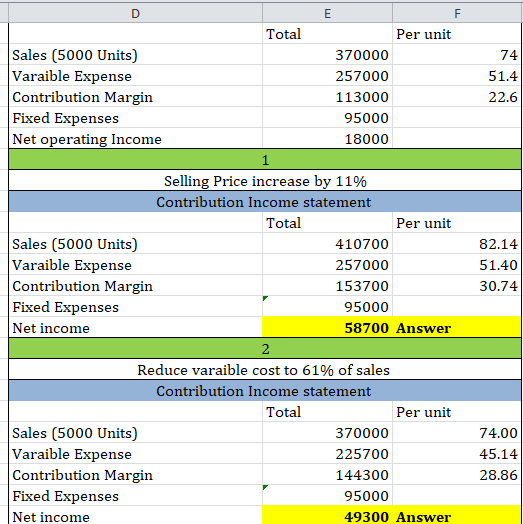Click the Net operating Income label
The height and width of the screenshot is (524, 523).
coord(87,139)
